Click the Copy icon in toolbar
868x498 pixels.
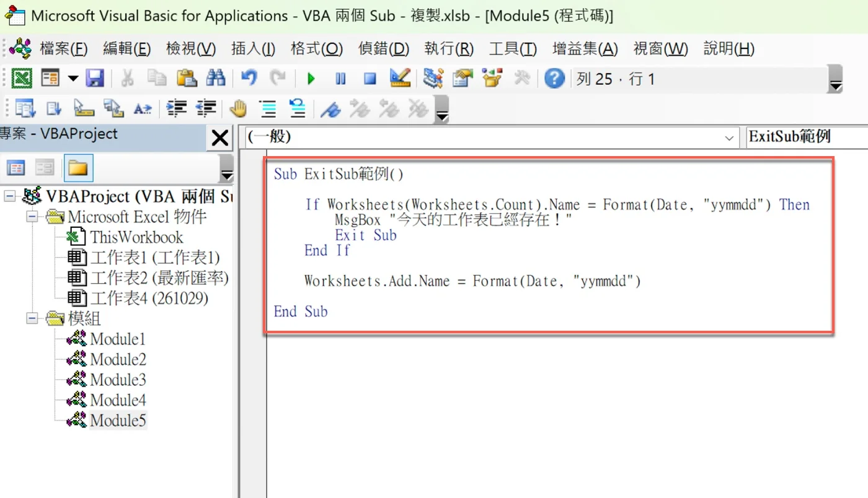[x=157, y=79]
